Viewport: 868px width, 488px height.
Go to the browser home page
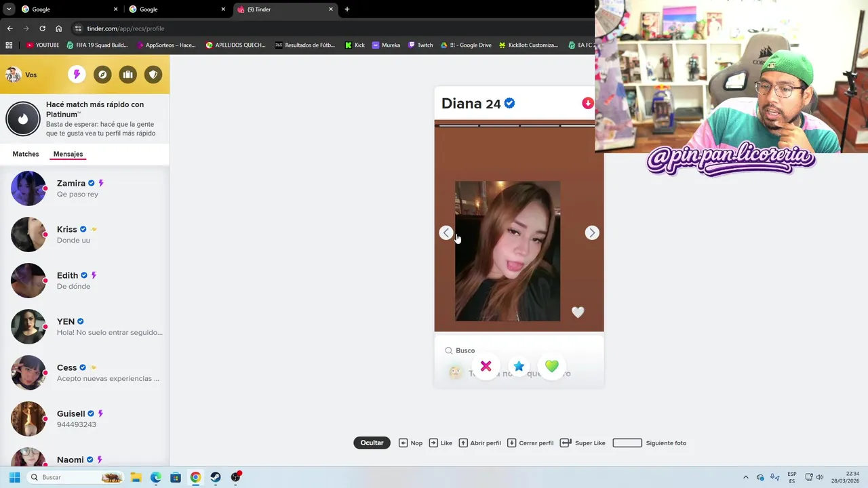(58, 28)
